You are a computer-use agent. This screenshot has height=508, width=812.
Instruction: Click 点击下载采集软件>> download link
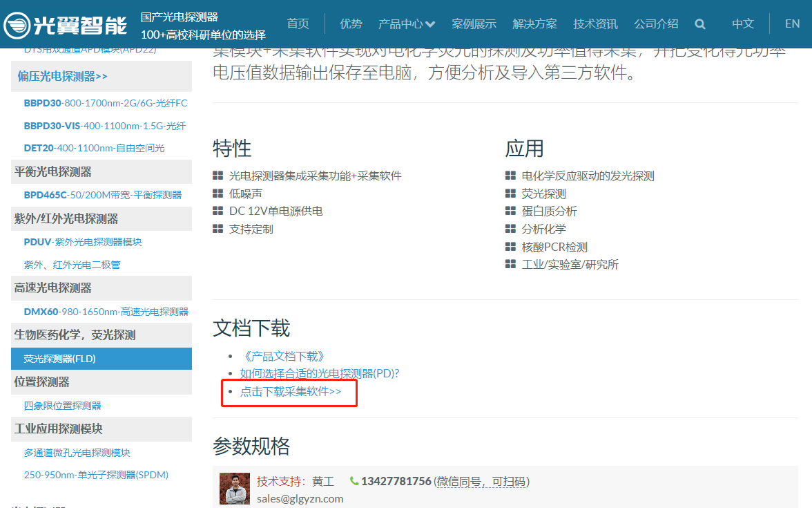[291, 391]
